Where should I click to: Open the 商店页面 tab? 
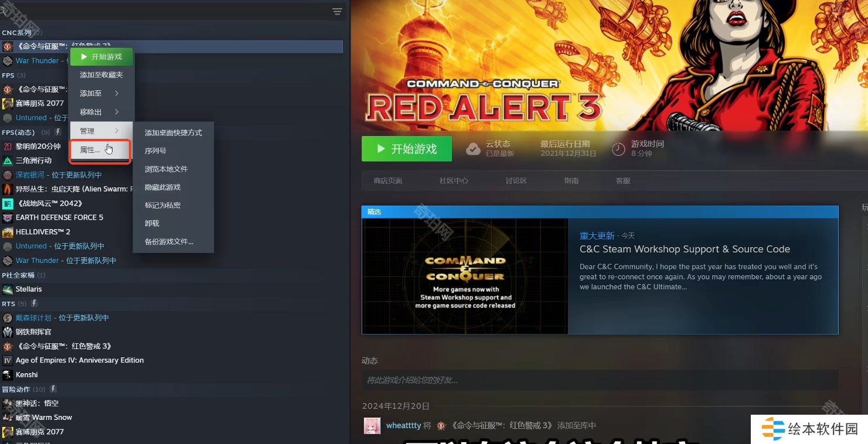tap(388, 181)
